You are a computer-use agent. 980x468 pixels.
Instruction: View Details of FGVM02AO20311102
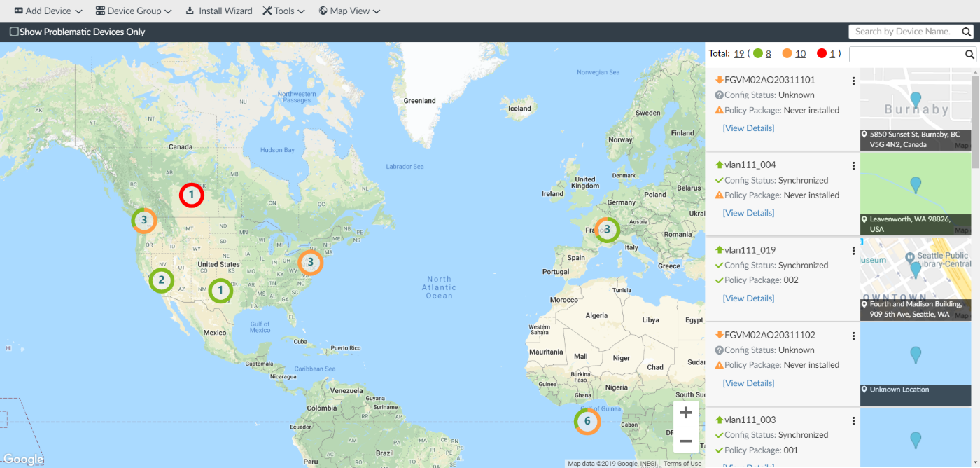coord(748,383)
